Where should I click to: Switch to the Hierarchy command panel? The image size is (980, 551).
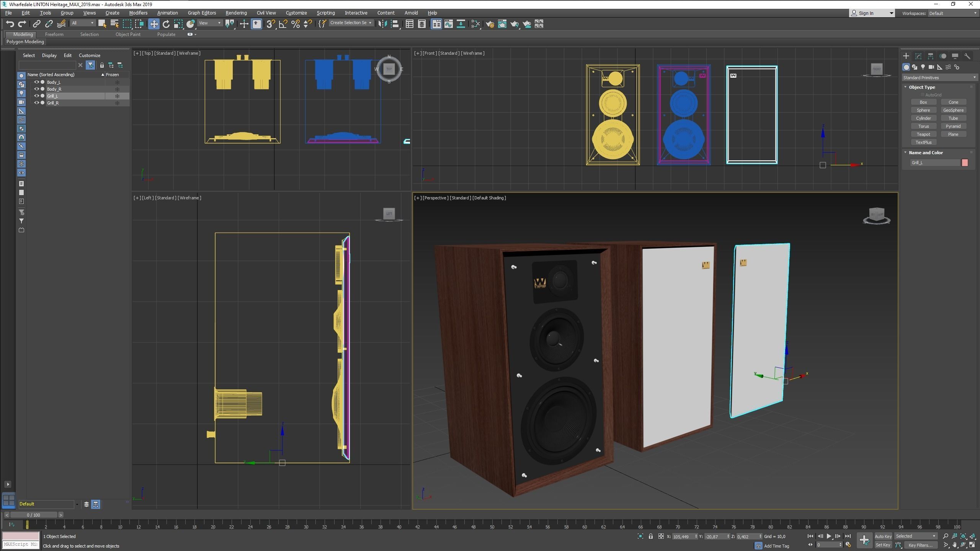pyautogui.click(x=931, y=56)
